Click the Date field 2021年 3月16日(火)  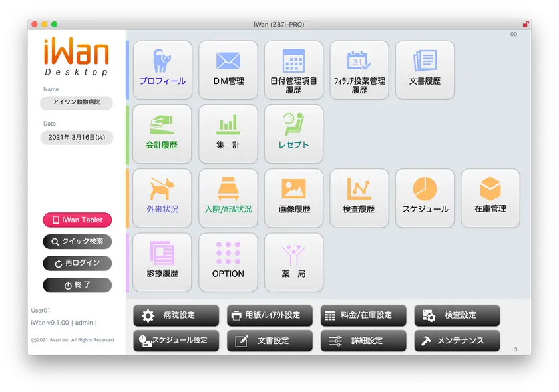(77, 138)
